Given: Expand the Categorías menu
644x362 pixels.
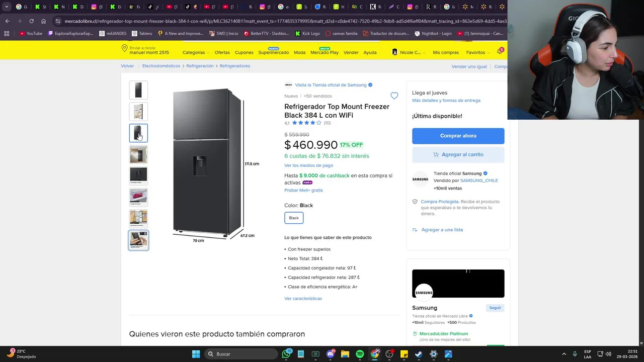Looking at the screenshot, I should (196, 52).
